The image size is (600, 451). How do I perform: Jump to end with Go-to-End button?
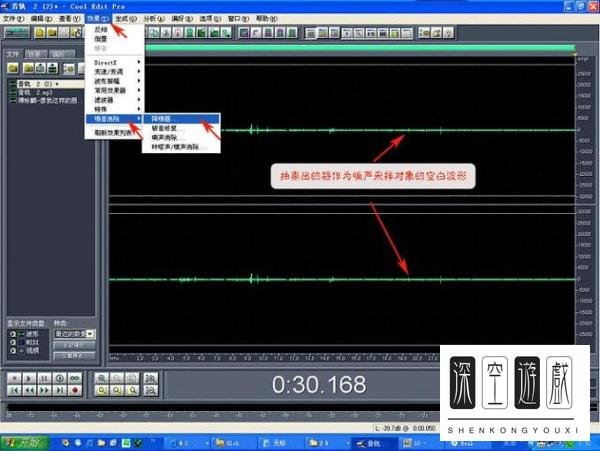point(60,391)
